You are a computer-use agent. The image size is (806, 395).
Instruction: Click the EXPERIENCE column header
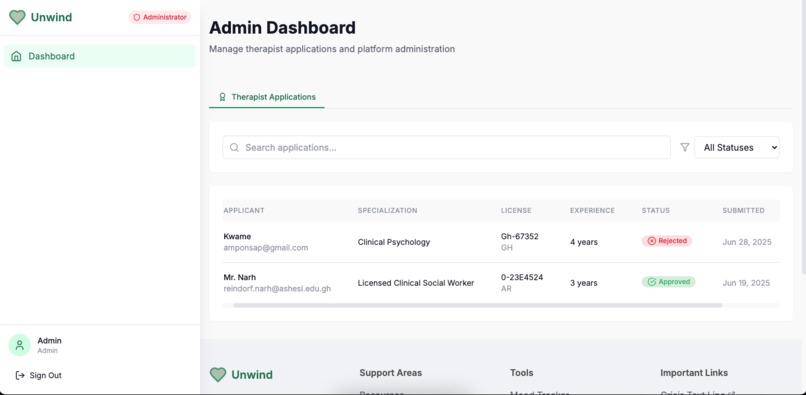point(592,210)
